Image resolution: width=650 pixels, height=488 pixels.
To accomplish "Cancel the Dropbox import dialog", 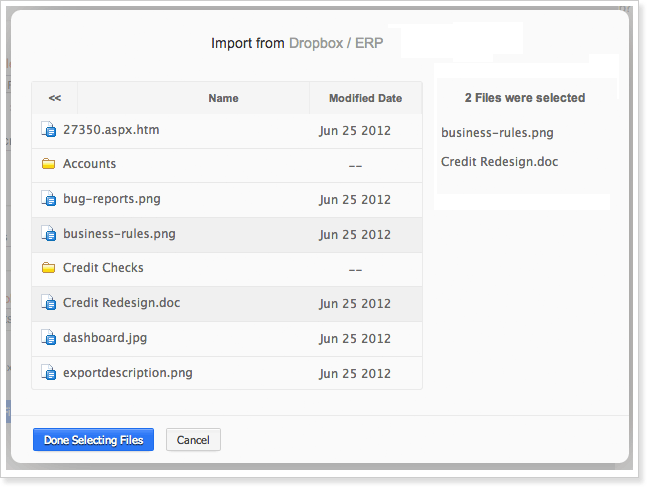I will click(x=193, y=439).
